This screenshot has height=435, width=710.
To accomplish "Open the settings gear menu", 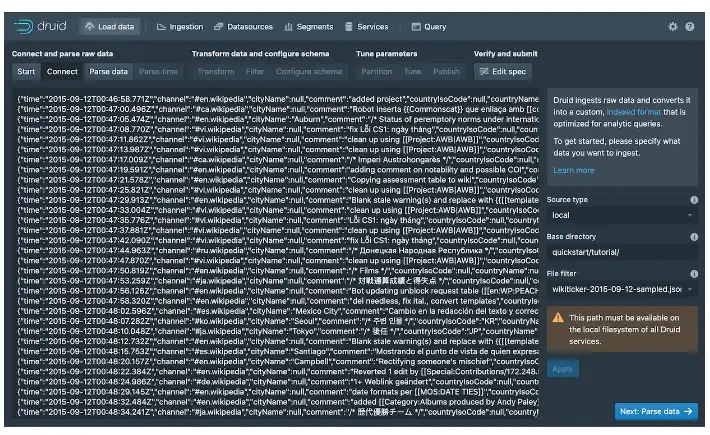I will click(672, 27).
